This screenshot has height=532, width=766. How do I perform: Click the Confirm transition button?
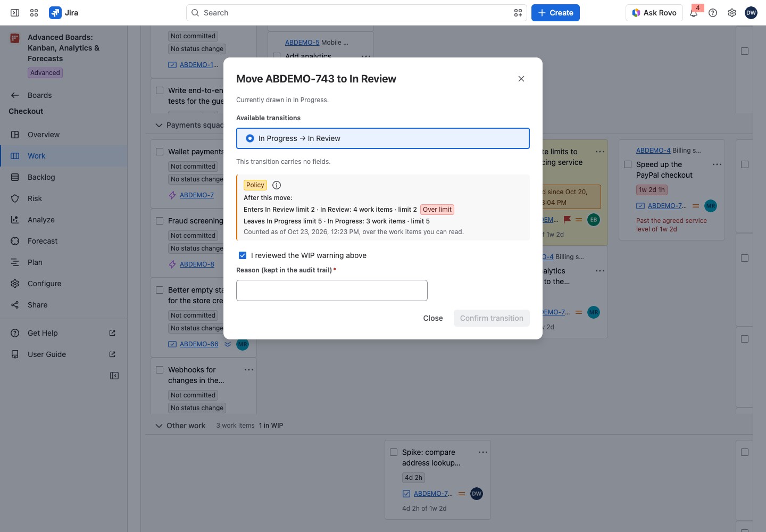(492, 318)
